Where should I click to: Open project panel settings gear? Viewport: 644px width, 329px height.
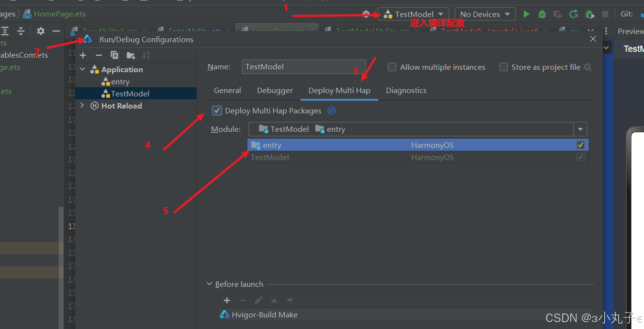[x=41, y=31]
